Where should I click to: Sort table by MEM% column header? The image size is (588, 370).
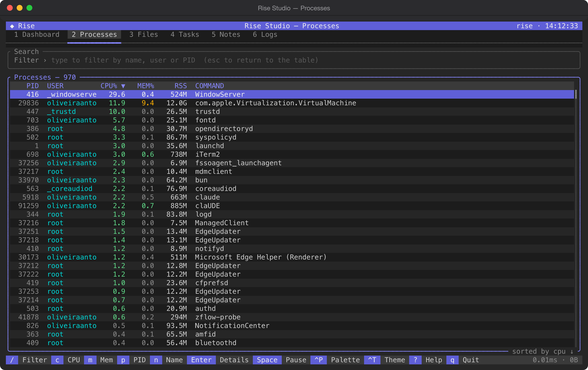(x=146, y=86)
